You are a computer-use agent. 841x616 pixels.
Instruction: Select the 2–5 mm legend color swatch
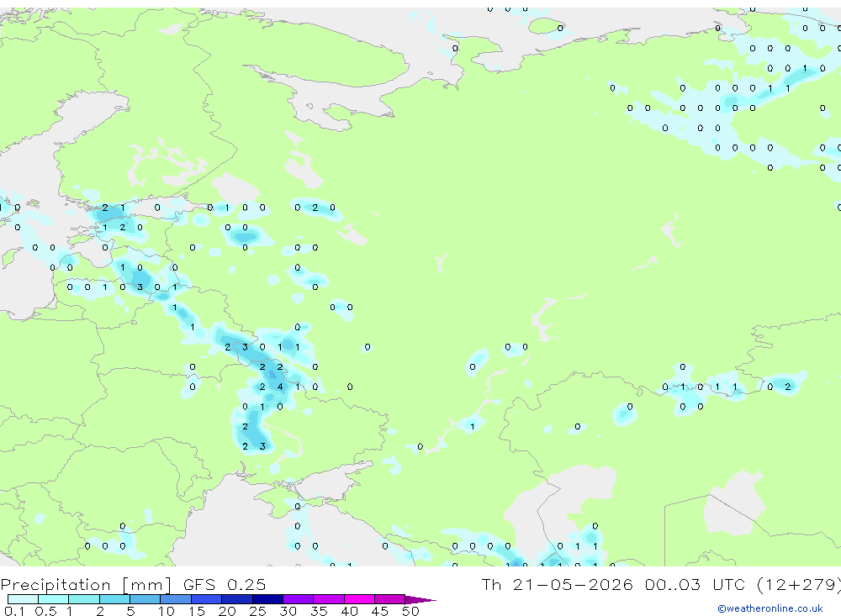(x=114, y=599)
